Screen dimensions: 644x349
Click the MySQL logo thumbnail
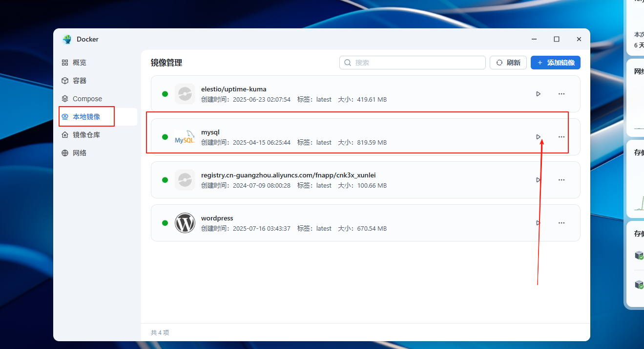click(185, 137)
